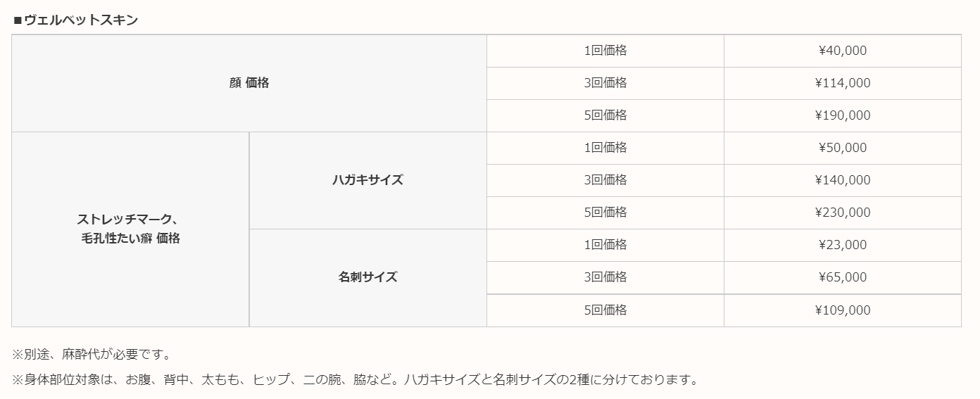The width and height of the screenshot is (980, 399).
Task: Select the 3回価格 cell beside ¥140,000
Action: coord(605,180)
